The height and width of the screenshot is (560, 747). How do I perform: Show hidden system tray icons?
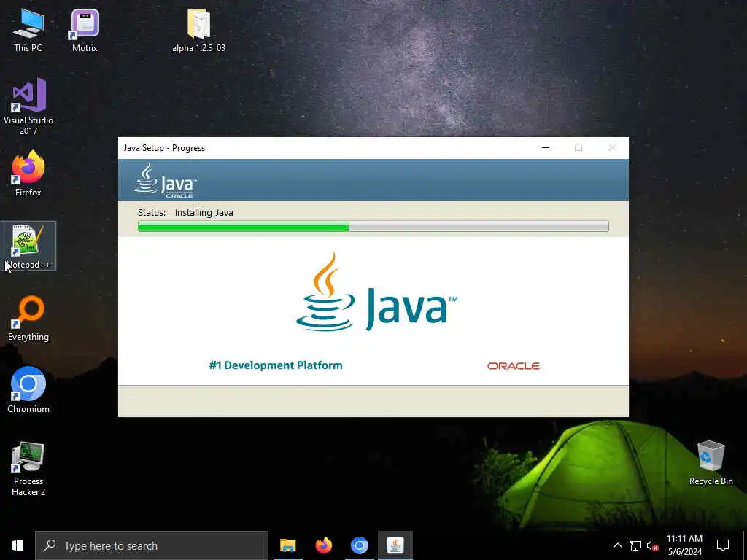(617, 545)
